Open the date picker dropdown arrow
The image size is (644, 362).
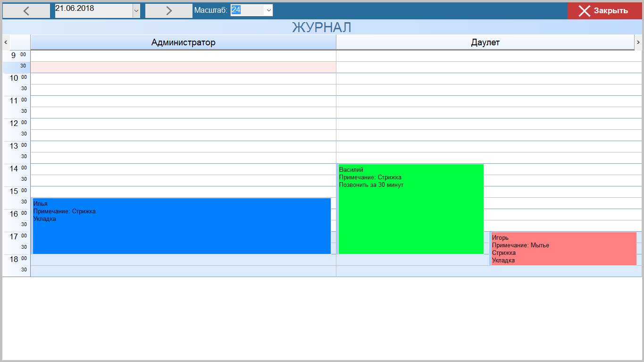point(136,11)
